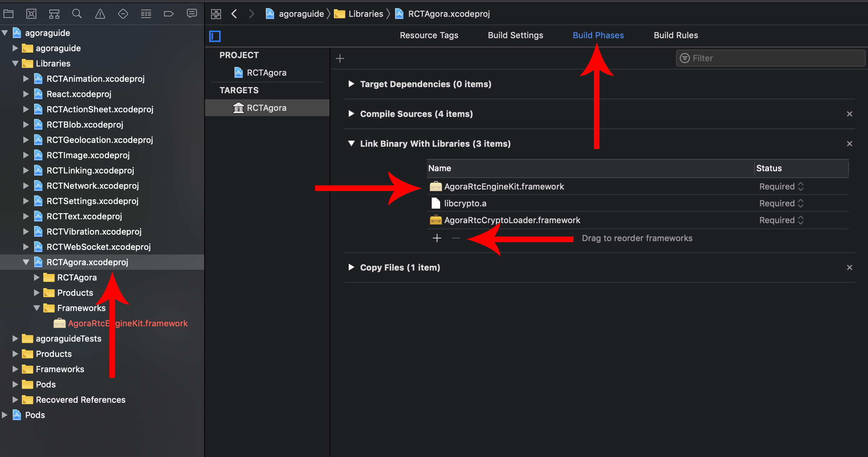Open the Report navigator speech-bubble icon

[192, 14]
